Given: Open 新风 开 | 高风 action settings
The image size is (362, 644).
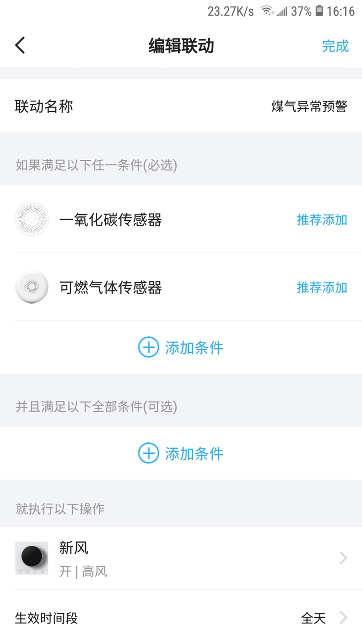Looking at the screenshot, I should click(83, 571).
